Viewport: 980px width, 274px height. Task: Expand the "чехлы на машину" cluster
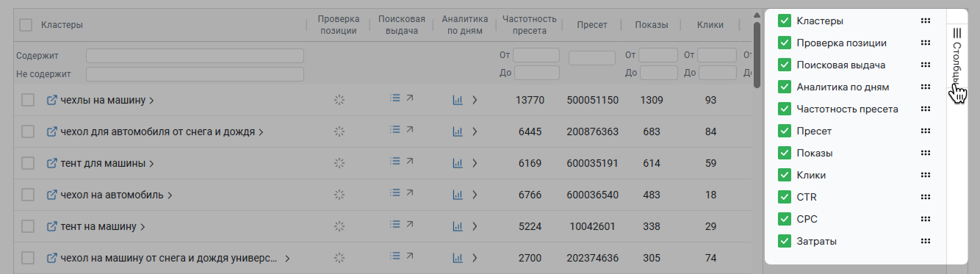tap(151, 101)
